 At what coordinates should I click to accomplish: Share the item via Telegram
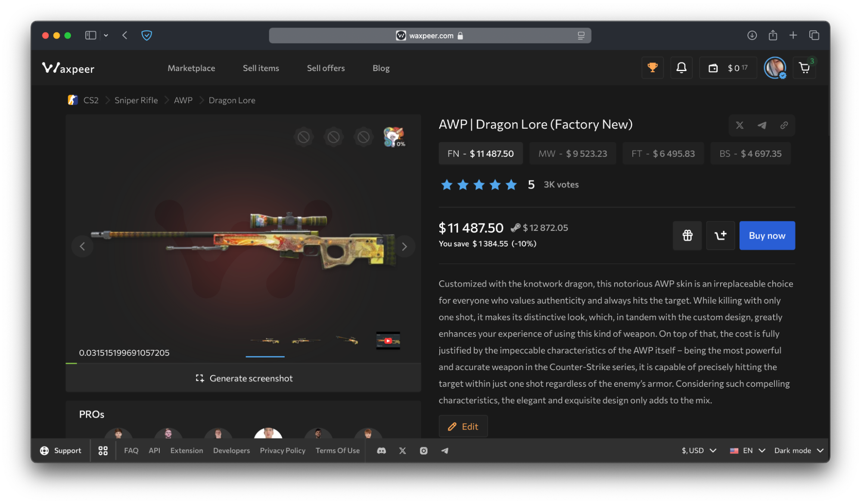762,125
